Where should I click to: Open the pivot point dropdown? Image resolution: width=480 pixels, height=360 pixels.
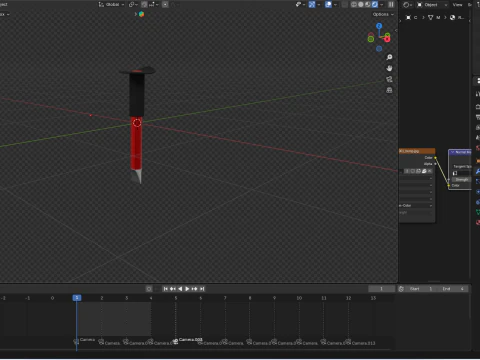pyautogui.click(x=133, y=4)
